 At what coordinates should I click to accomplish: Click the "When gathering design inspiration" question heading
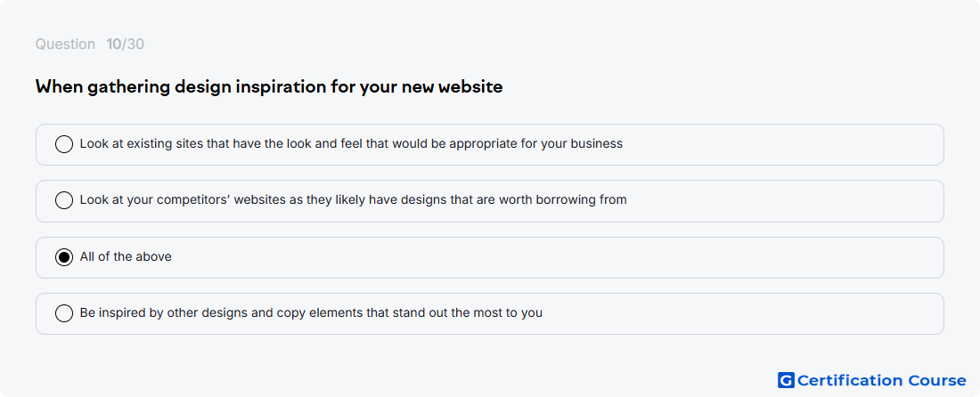click(x=269, y=86)
